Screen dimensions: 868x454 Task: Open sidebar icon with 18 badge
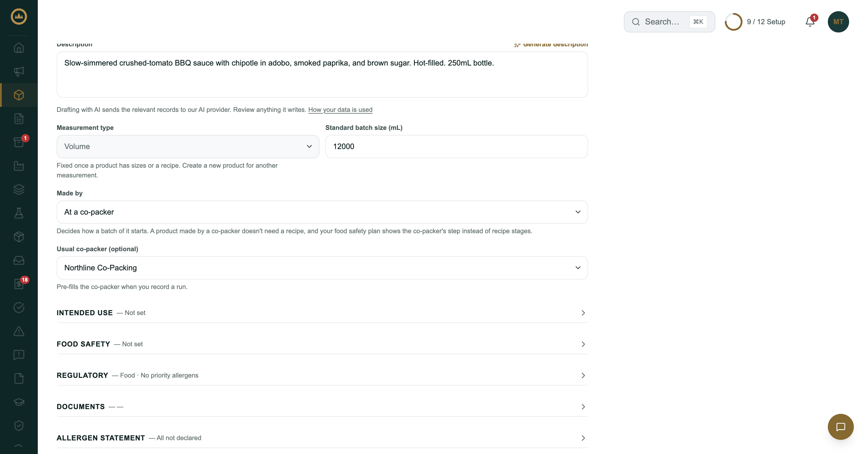pyautogui.click(x=19, y=284)
